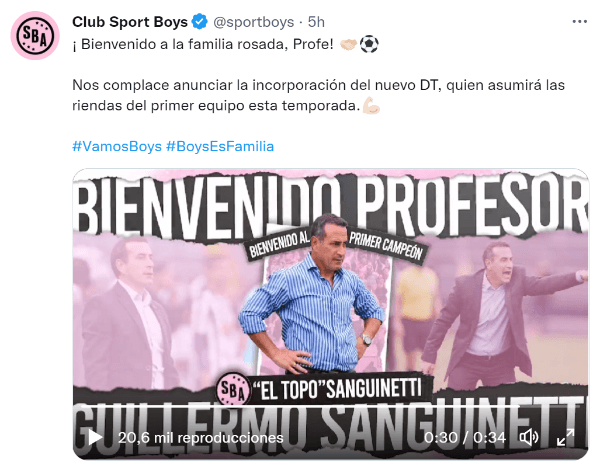
Task: Click the 20,6 mil reproducciones count
Action: pos(201,437)
